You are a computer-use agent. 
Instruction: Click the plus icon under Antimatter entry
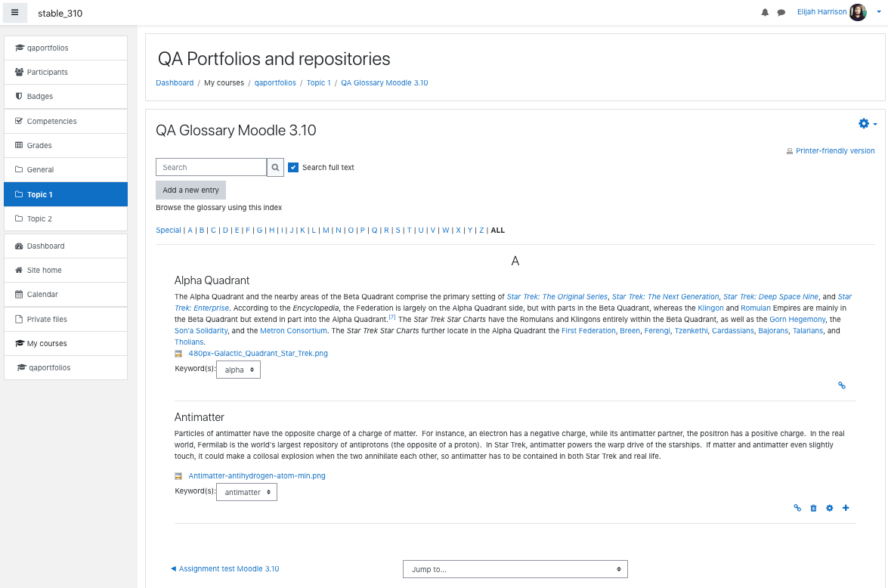click(846, 508)
